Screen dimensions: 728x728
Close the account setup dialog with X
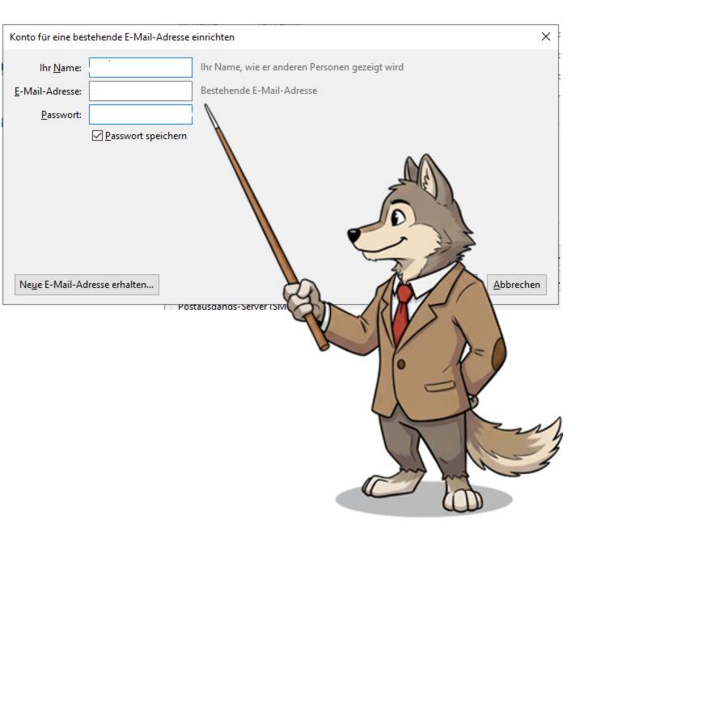point(545,36)
